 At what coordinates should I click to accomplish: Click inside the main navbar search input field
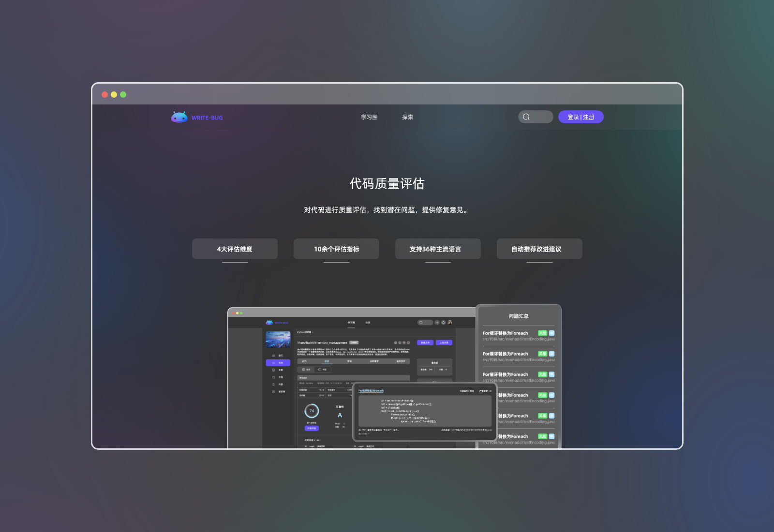point(539,117)
